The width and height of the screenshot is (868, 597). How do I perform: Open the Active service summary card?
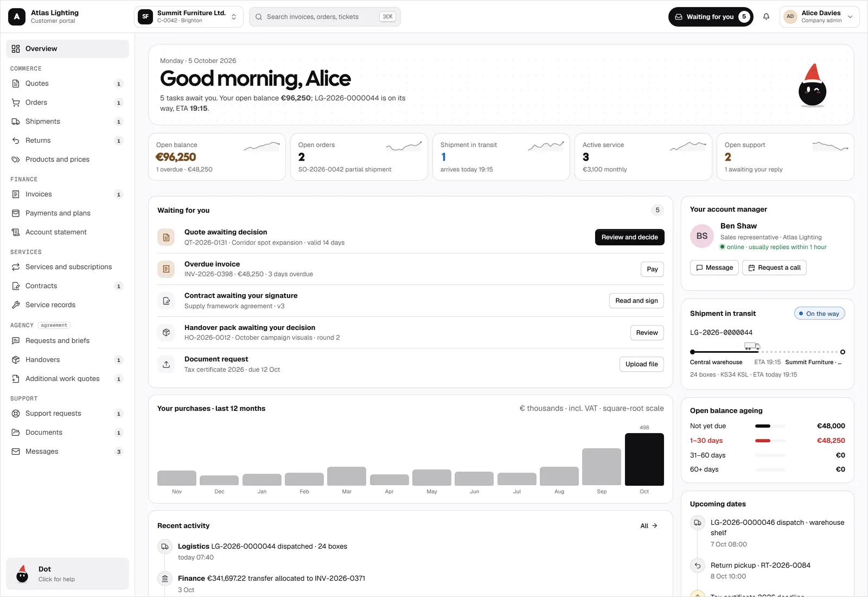[x=643, y=157]
